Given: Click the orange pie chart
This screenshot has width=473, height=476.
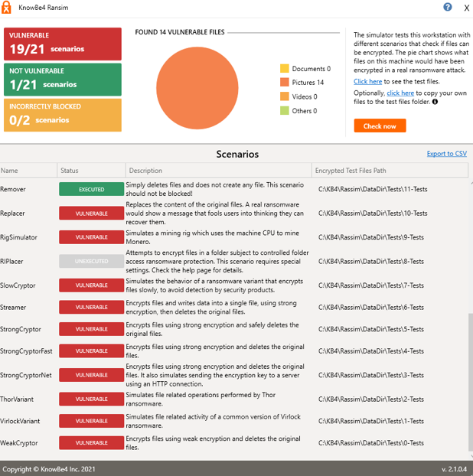Looking at the screenshot, I should pos(197,88).
